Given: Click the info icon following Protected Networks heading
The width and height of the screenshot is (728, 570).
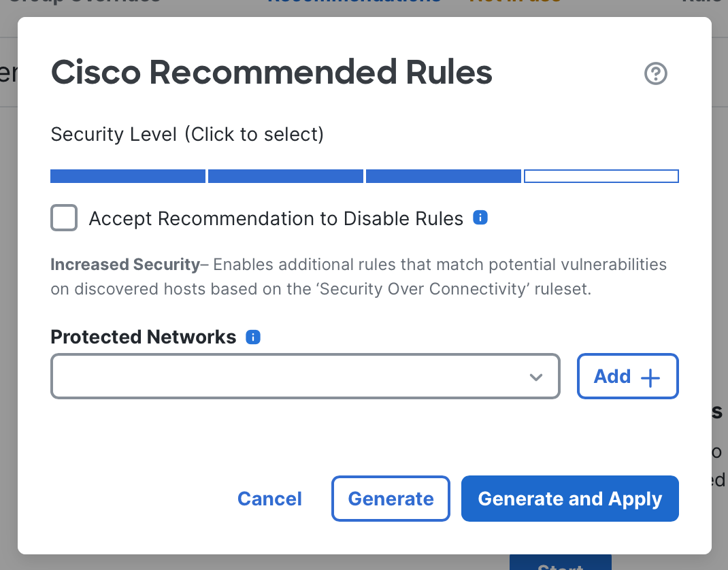Looking at the screenshot, I should point(252,337).
